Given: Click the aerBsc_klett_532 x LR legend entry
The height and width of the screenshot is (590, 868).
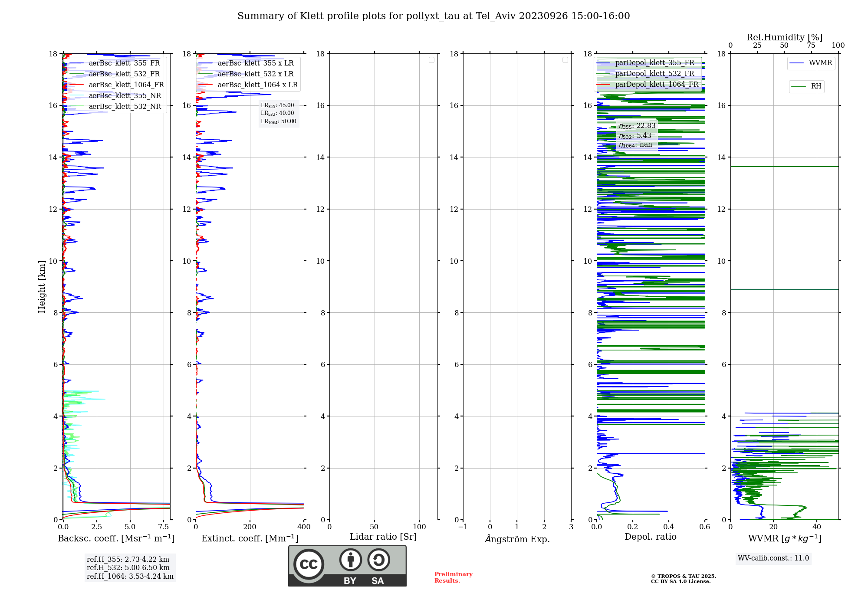Looking at the screenshot, I should (x=255, y=74).
